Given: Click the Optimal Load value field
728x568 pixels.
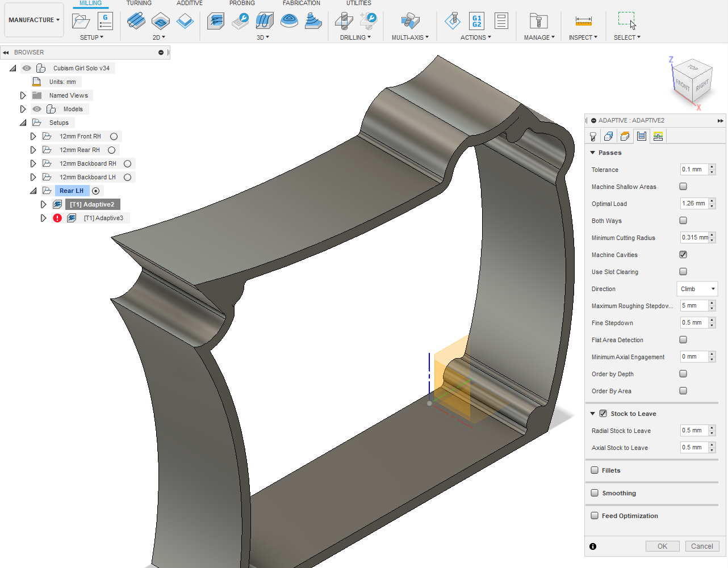Looking at the screenshot, I should point(694,203).
